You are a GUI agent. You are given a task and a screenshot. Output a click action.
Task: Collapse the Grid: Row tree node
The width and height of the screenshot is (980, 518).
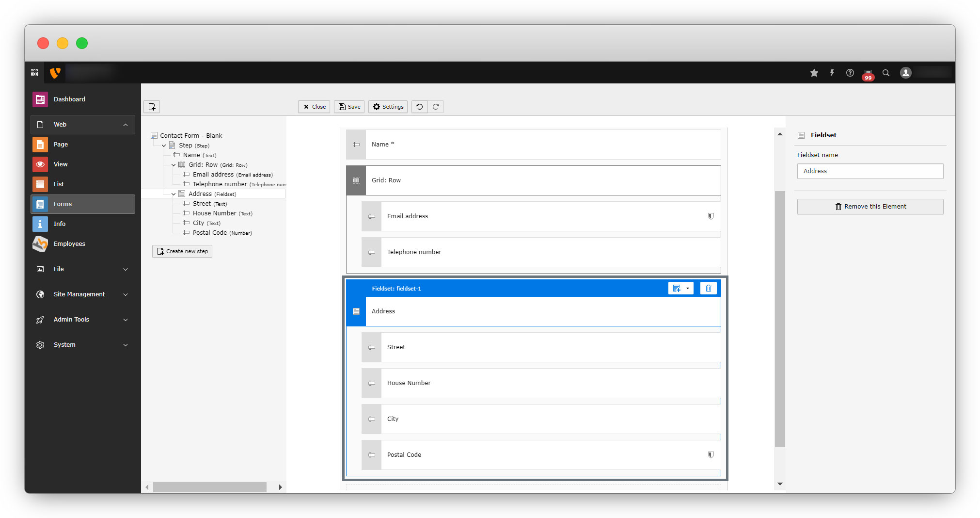(174, 165)
